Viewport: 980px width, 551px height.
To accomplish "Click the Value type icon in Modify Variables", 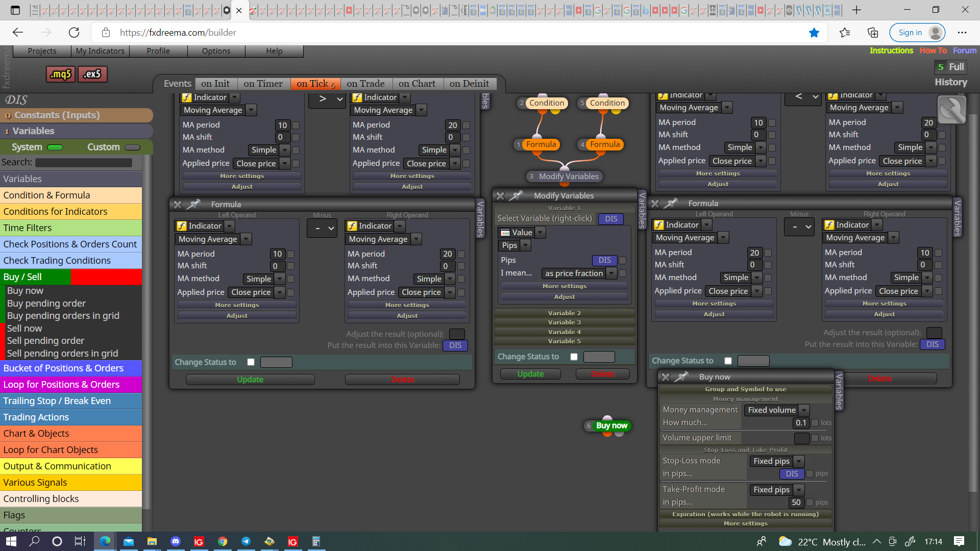I will pos(505,233).
